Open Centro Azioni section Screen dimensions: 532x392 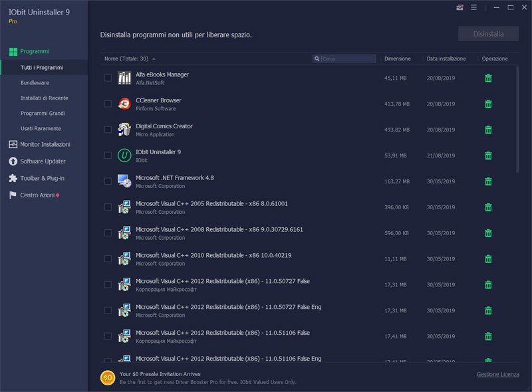(34, 195)
